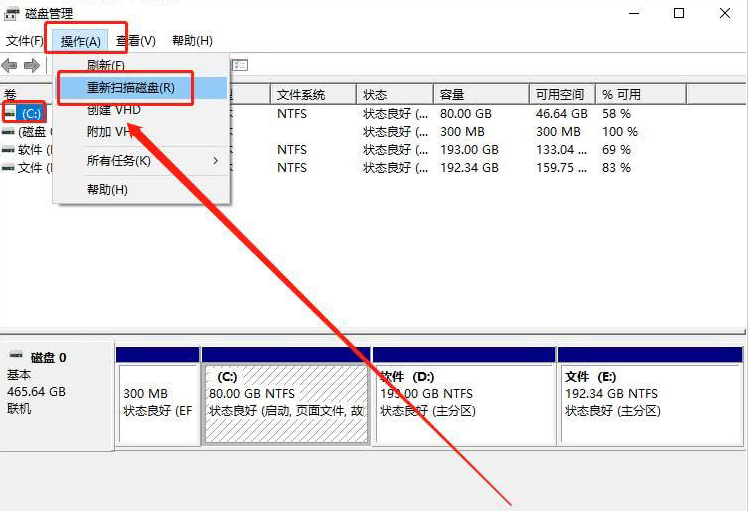This screenshot has width=748, height=511.
Task: Click the 193.00 GB capacity cell
Action: click(469, 150)
